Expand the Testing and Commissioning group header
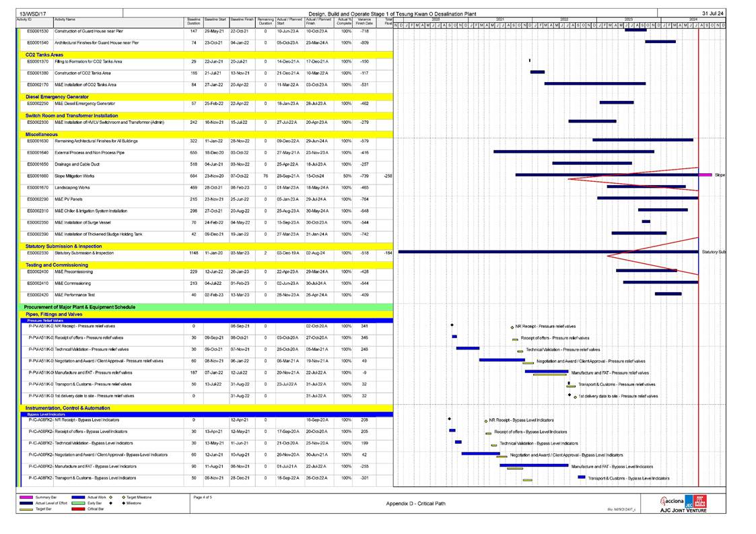 [x=57, y=265]
